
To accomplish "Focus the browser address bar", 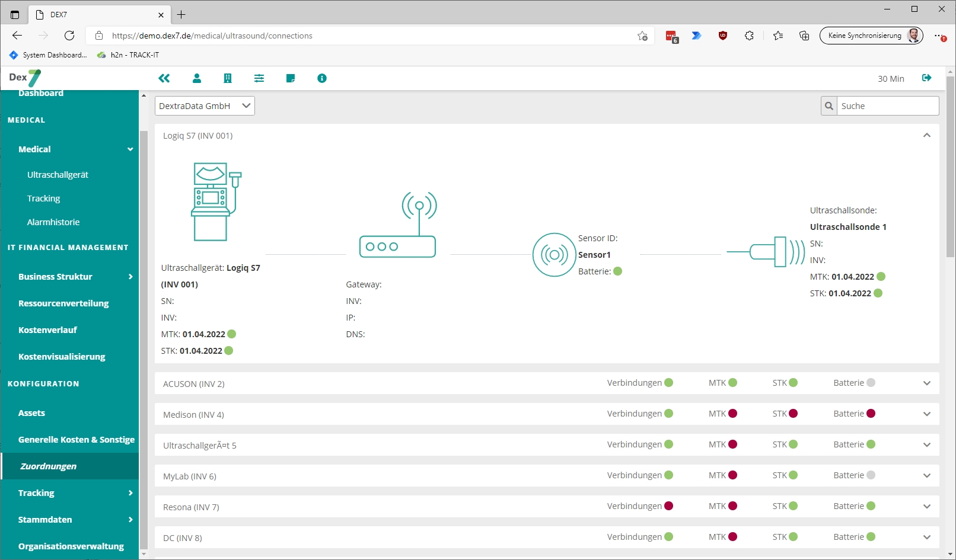I will pos(371,36).
